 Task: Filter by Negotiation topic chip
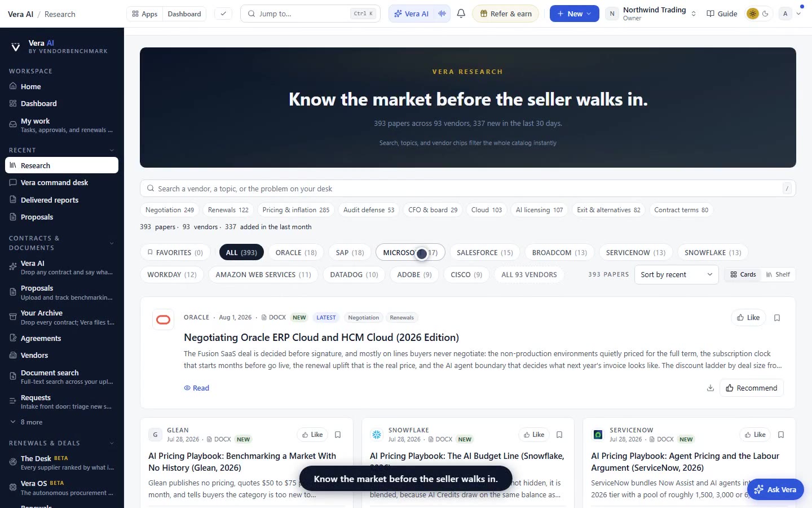169,210
